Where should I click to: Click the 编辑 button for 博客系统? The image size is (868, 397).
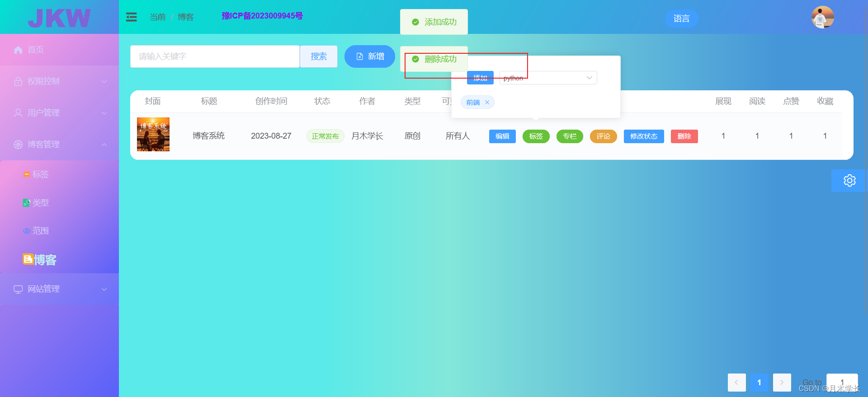tap(502, 136)
